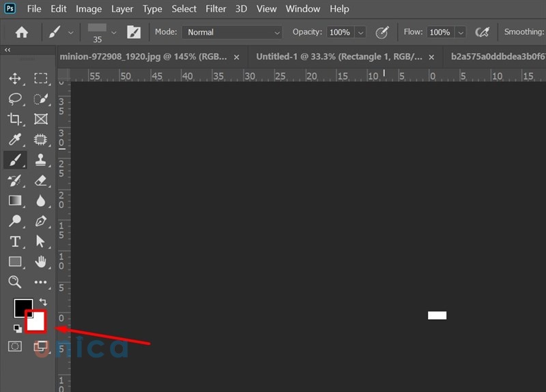Select the Lasso tool

(15, 99)
